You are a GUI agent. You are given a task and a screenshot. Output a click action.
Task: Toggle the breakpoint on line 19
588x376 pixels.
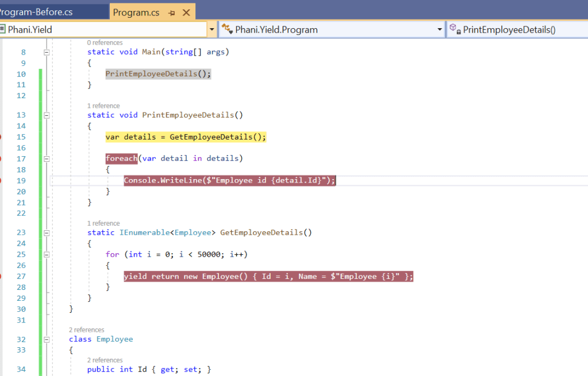(x=1, y=180)
